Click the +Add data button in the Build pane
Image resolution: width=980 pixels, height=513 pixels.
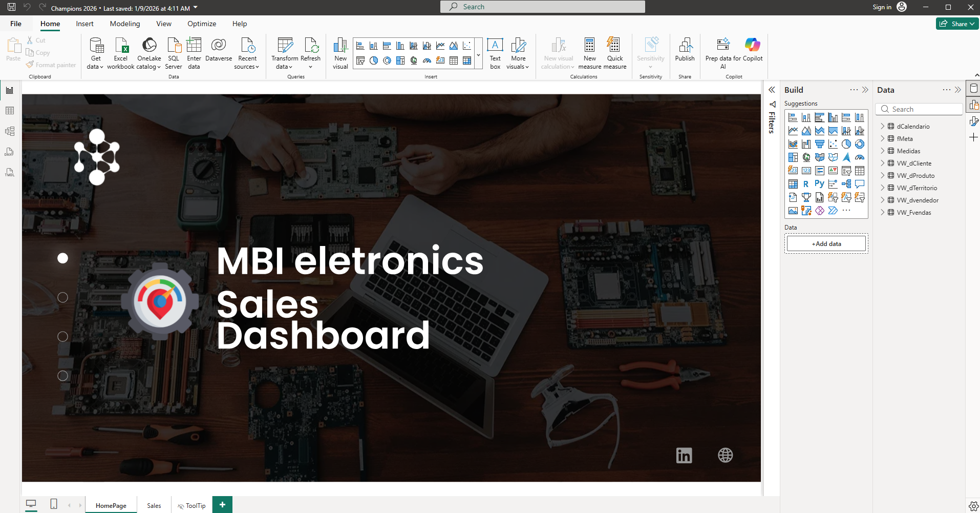point(825,243)
